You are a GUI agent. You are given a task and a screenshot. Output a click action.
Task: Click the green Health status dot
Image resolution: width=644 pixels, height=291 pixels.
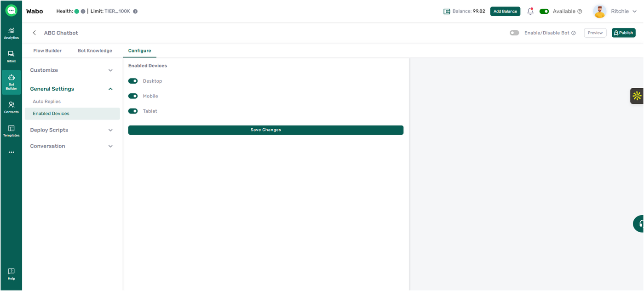point(76,11)
